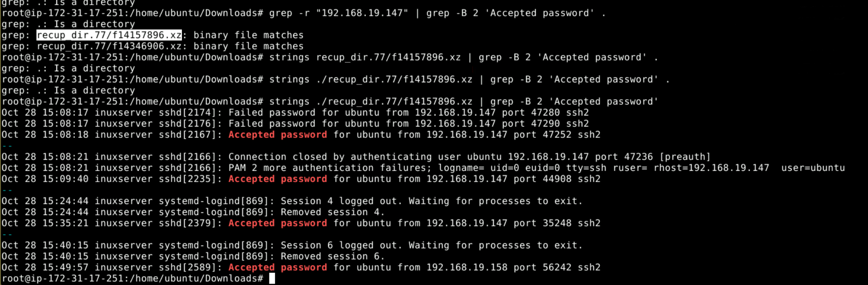Click the IP address 192.168.19.158
868x285 pixels.
point(467,268)
